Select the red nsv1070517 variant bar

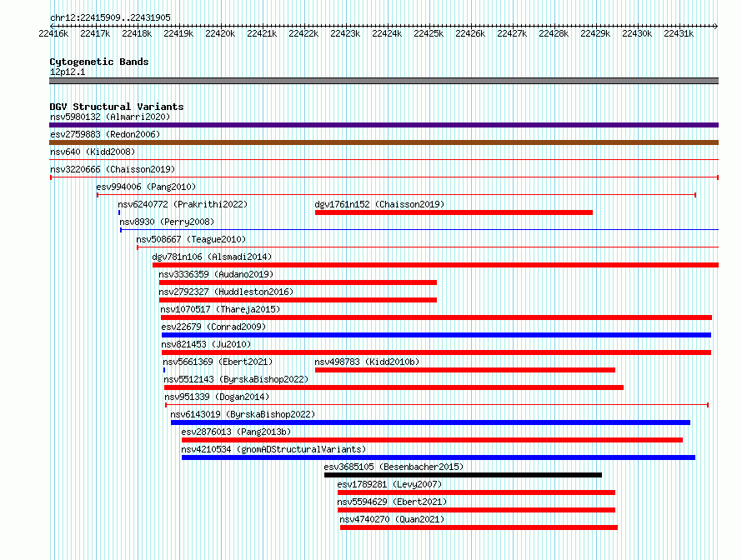click(x=436, y=317)
